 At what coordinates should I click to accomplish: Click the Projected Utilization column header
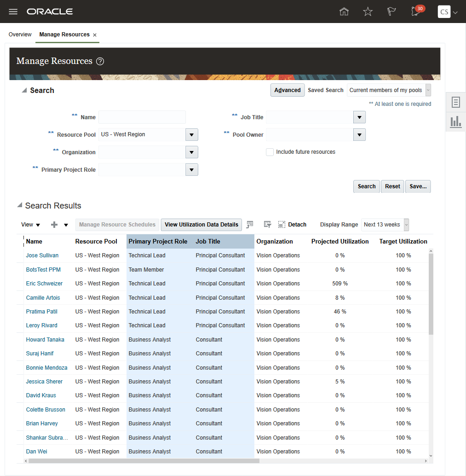click(x=340, y=242)
